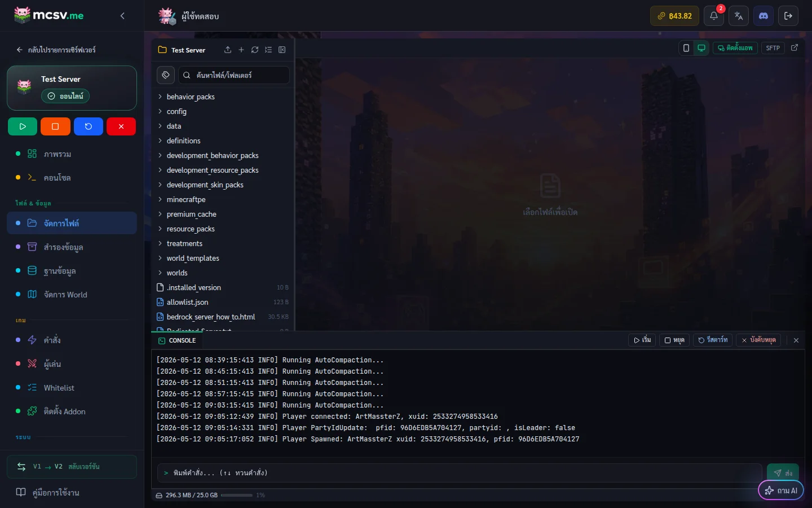Upload a file using the upload icon
Screen dimensions: 812x508
(228, 50)
